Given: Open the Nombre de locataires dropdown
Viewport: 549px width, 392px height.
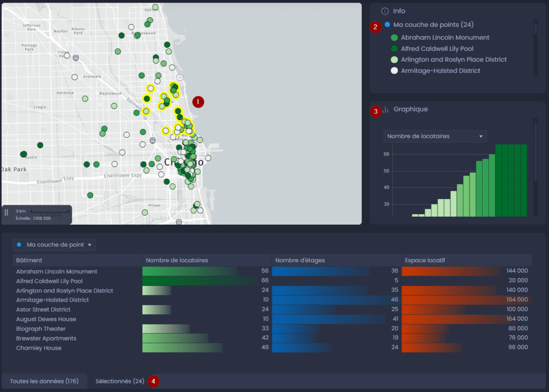Looking at the screenshot, I should (x=435, y=136).
